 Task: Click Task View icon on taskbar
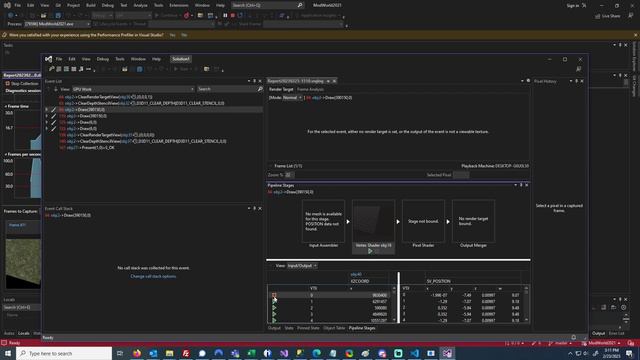[x=120, y=353]
